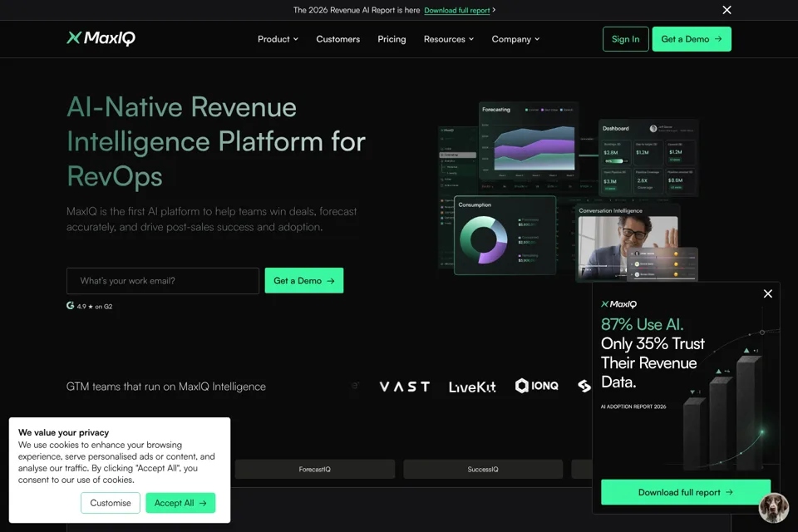Open the dog avatar chat widget
Screen dimensions: 798x532
pos(774,508)
